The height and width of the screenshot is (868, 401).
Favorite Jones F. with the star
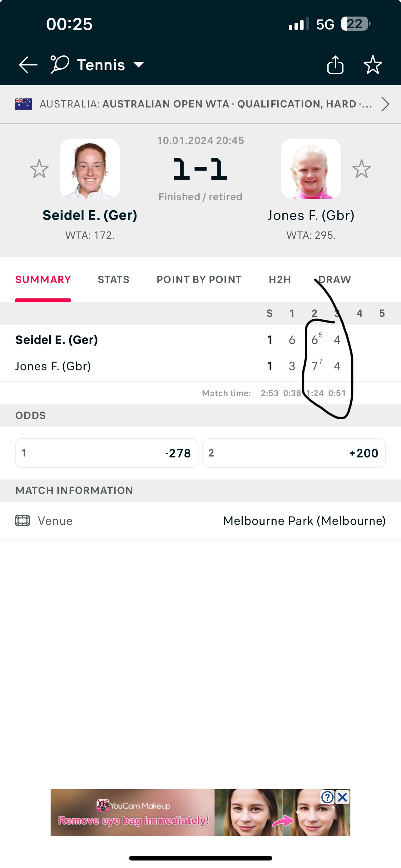click(362, 169)
